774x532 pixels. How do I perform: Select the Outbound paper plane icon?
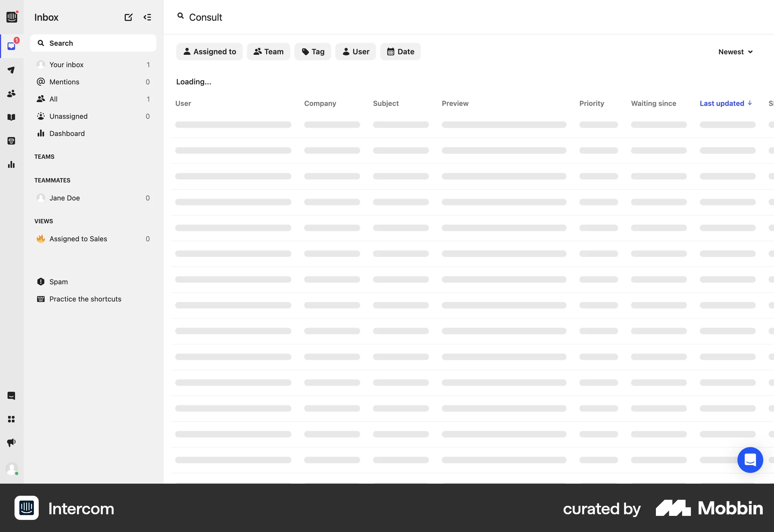pos(12,70)
